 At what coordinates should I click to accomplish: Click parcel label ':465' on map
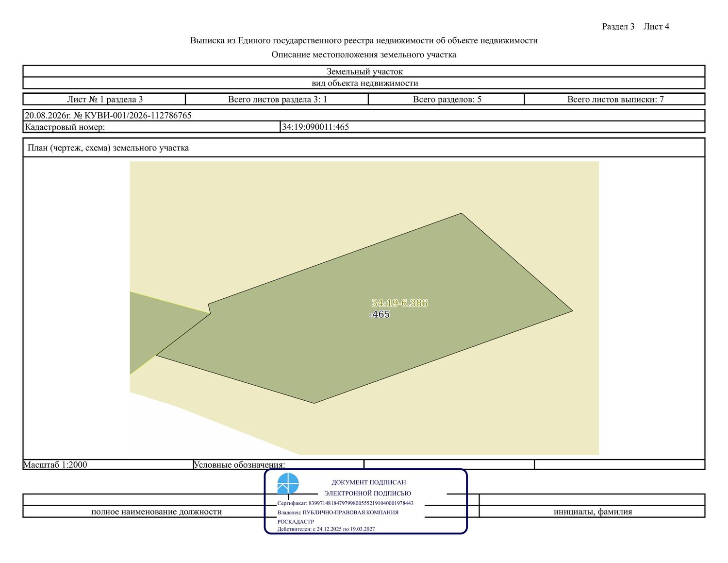[380, 314]
